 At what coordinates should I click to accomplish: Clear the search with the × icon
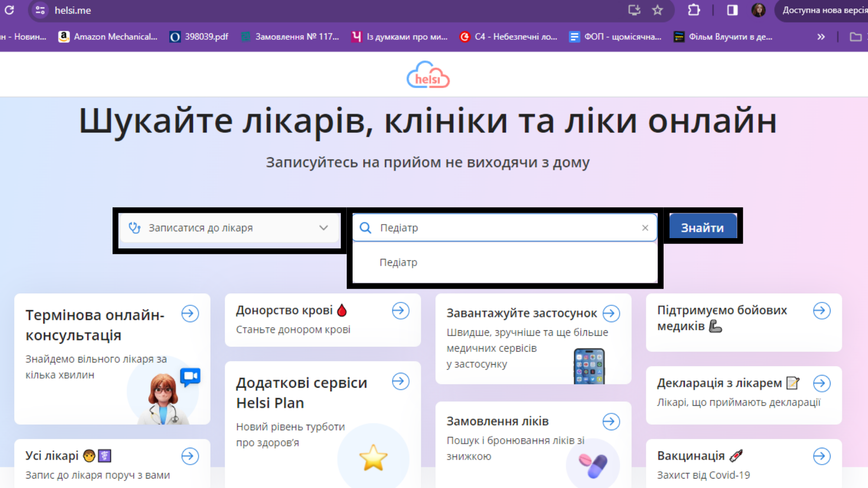pos(645,228)
